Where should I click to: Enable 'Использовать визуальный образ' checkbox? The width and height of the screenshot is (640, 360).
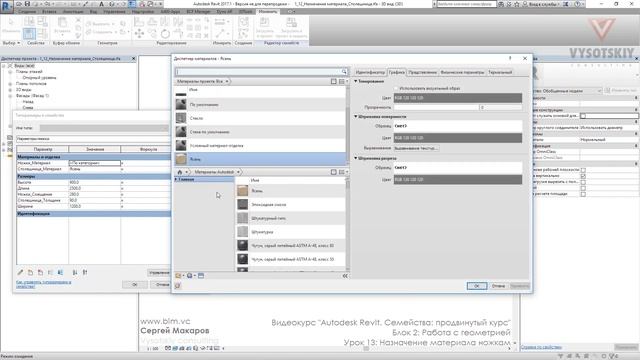[x=396, y=88]
